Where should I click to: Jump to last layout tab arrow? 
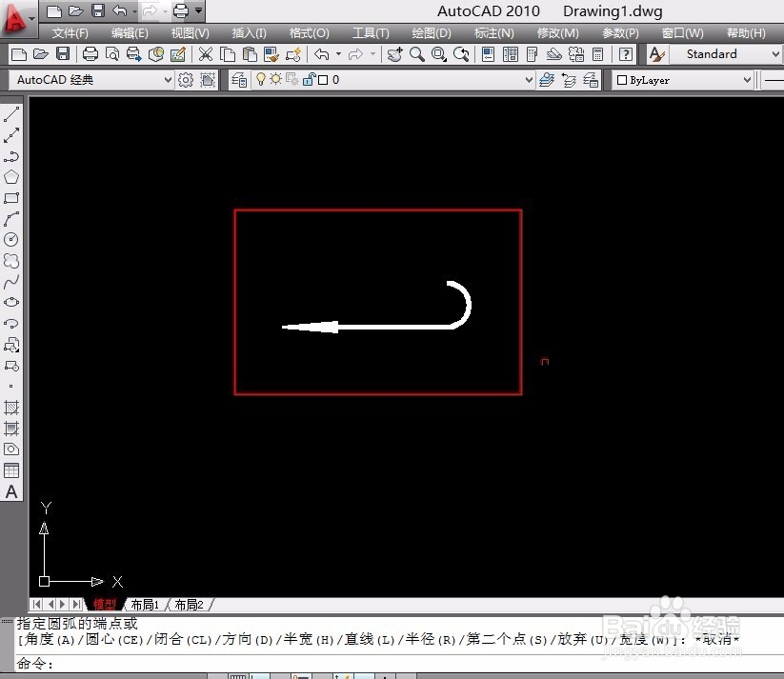[x=76, y=605]
